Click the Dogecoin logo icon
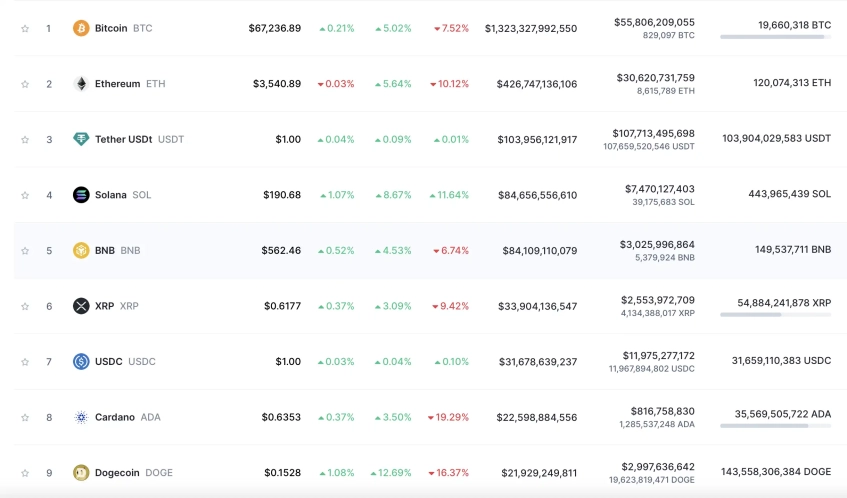Viewport: 847px width, 498px height. point(81,472)
